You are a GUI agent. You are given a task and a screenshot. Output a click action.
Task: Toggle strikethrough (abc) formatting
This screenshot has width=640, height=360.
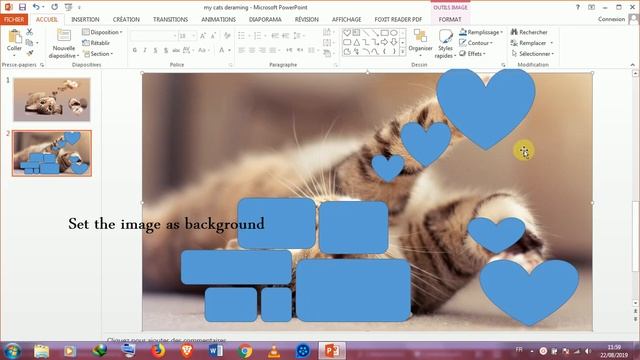[176, 50]
